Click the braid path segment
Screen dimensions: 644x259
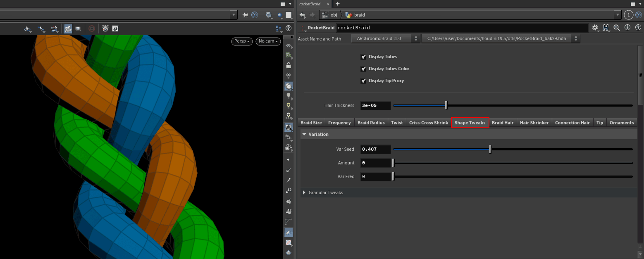point(355,15)
